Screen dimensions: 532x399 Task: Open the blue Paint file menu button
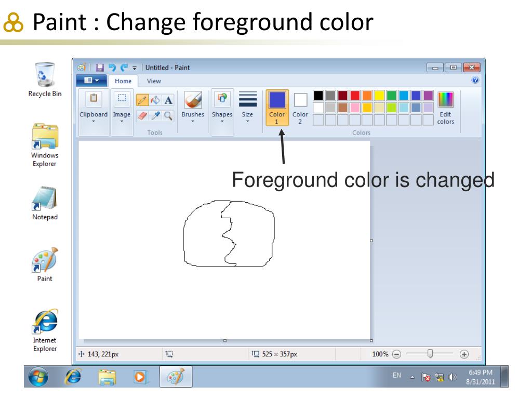[91, 81]
